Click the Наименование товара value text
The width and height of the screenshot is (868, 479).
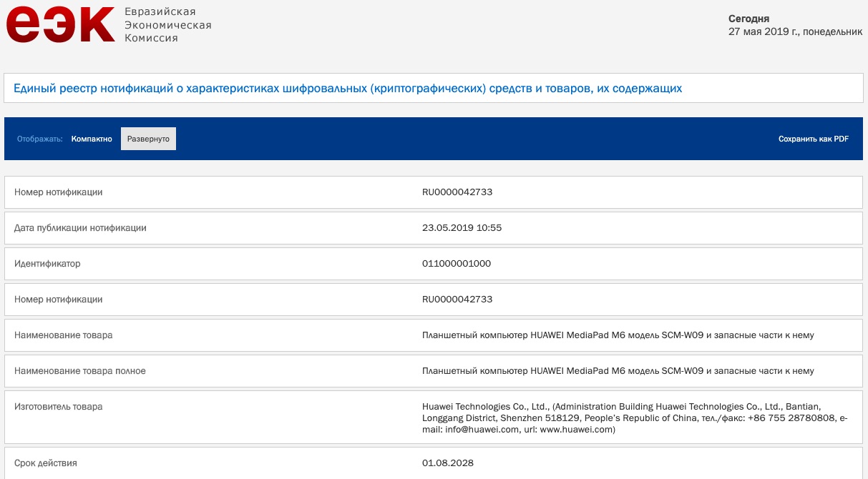click(618, 335)
